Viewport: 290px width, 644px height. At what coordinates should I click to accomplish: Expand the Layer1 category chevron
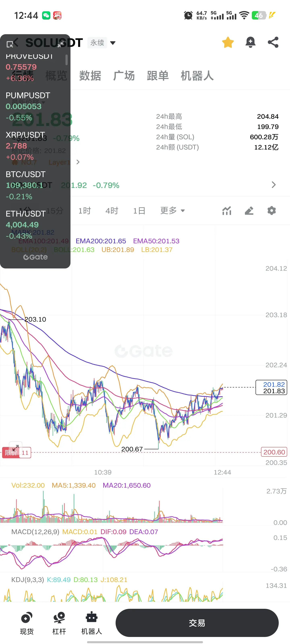tap(78, 162)
